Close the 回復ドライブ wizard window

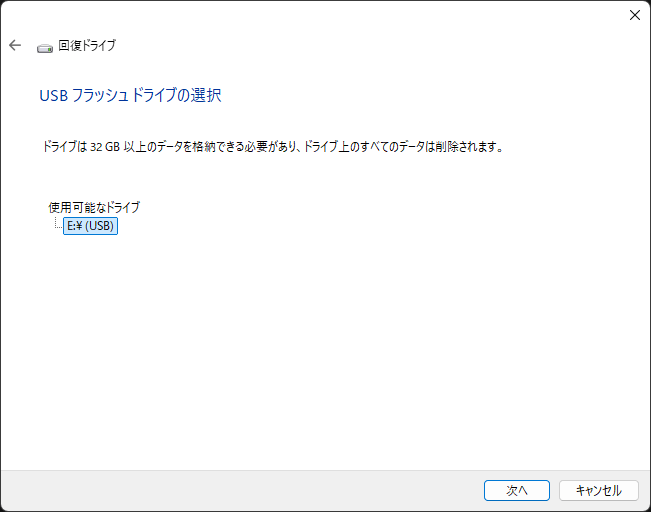pos(634,15)
